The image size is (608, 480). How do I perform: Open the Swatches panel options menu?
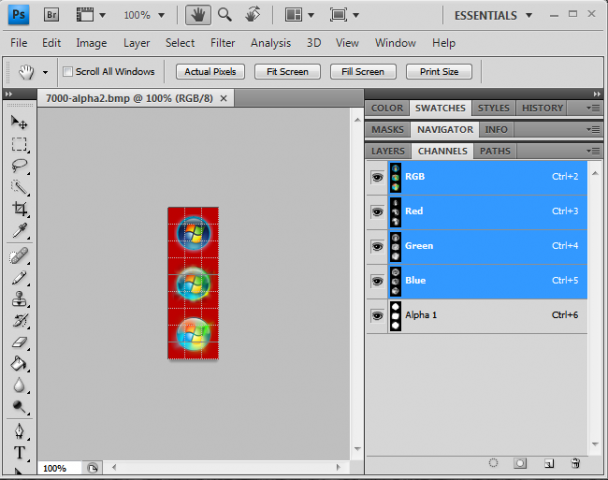[593, 108]
